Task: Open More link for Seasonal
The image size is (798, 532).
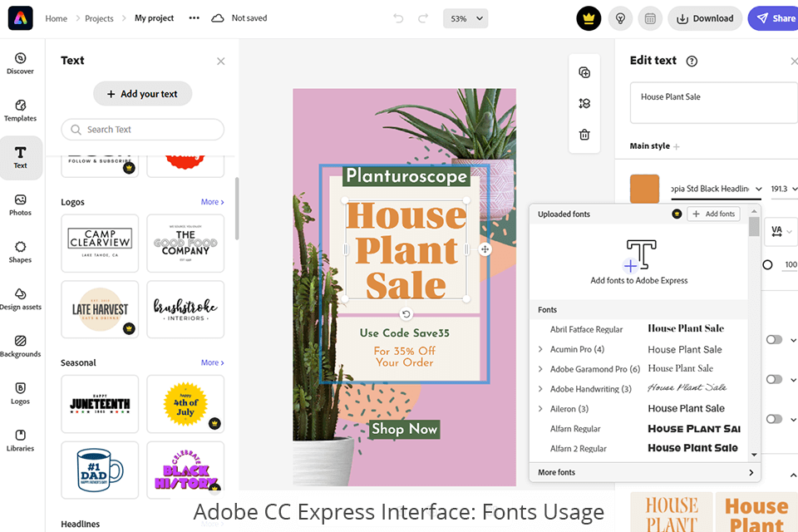Action: (x=212, y=362)
